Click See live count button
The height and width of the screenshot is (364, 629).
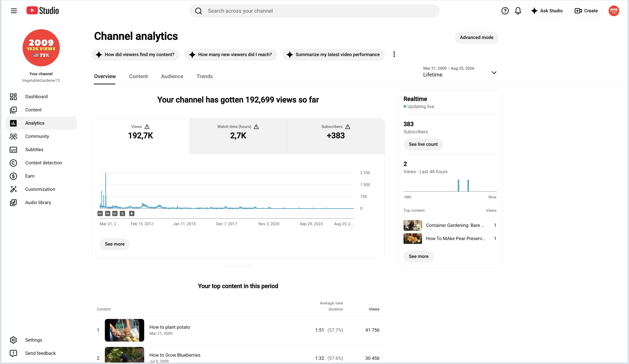point(423,144)
